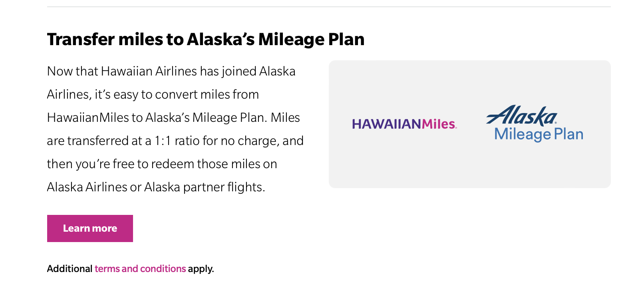This screenshot has height=282, width=644.
Task: Click Mileage Plan in the bold heading
Action: tap(311, 39)
